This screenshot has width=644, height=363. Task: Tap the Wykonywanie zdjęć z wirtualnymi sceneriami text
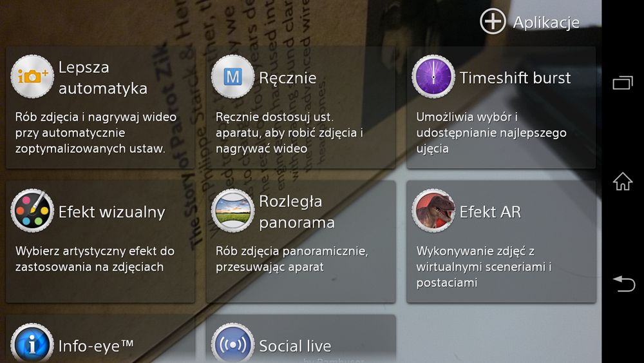(484, 267)
